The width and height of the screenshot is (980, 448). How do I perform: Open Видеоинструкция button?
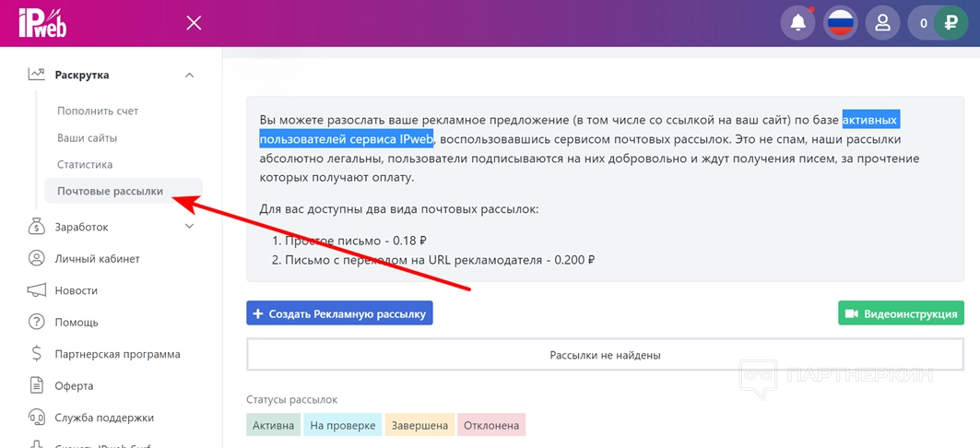(901, 313)
